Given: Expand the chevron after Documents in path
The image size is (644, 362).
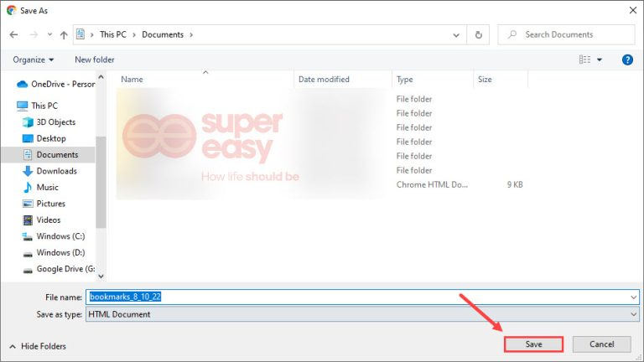Looking at the screenshot, I should tap(191, 35).
